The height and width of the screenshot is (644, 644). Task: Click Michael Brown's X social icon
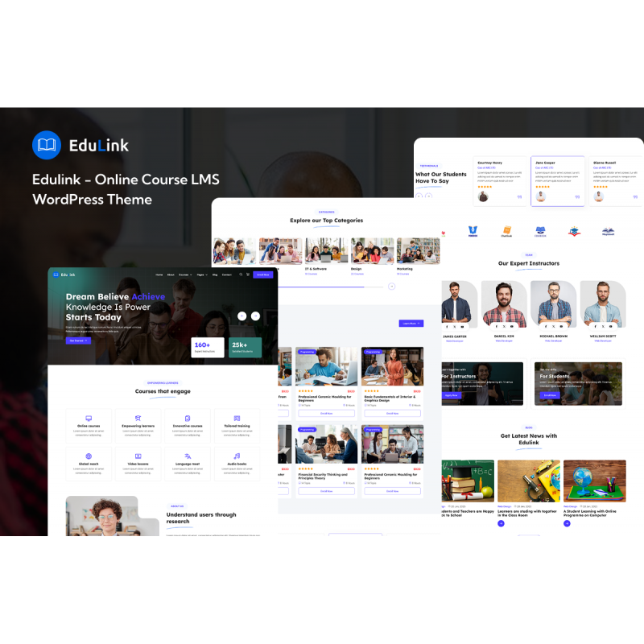tap(553, 326)
